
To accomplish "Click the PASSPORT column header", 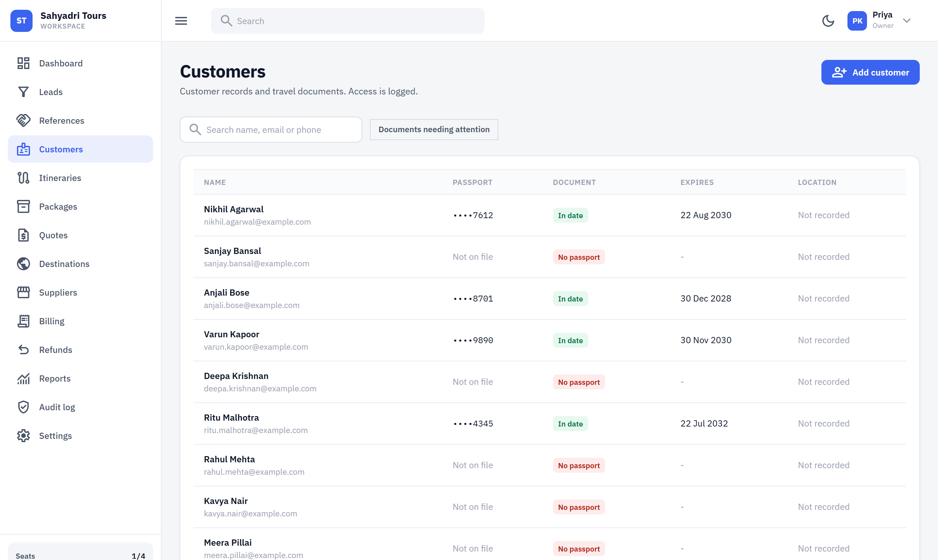I will tap(473, 182).
